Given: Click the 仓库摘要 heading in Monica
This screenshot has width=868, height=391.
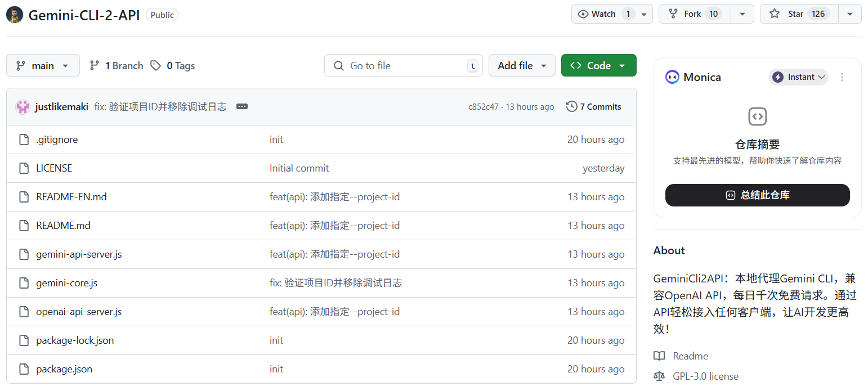Looking at the screenshot, I should pos(758,145).
